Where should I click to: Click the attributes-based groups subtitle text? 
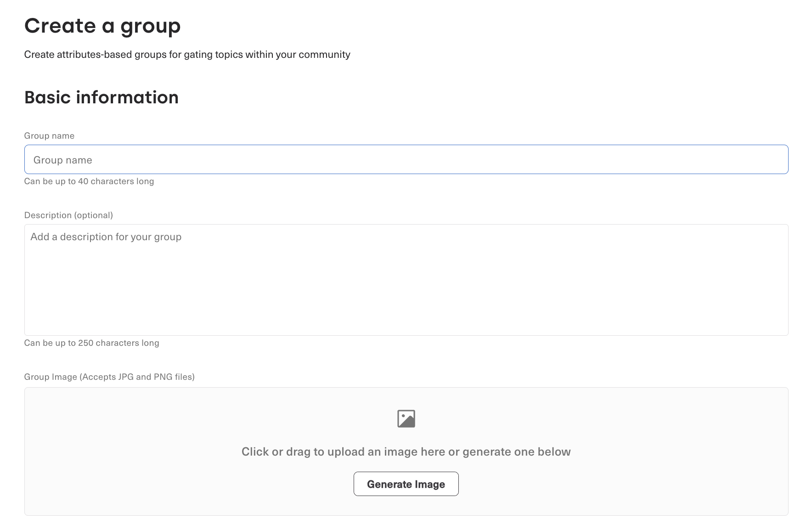[x=187, y=54]
